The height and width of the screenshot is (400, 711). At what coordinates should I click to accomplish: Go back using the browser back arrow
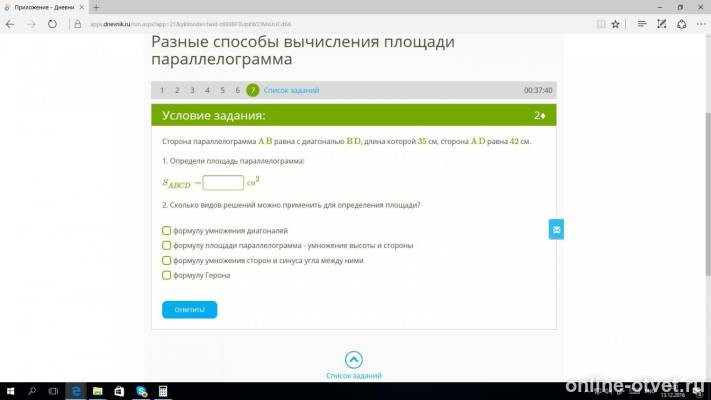(10, 24)
